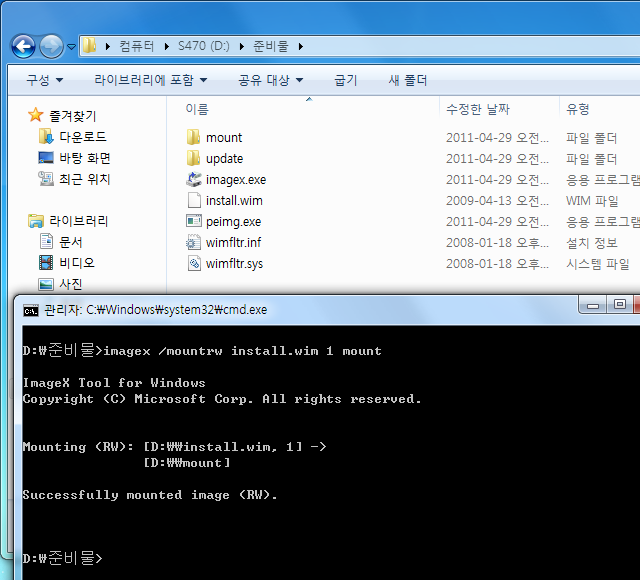Image resolution: width=640 pixels, height=580 pixels.
Task: Click the folder icon in address bar
Action: pos(89,46)
